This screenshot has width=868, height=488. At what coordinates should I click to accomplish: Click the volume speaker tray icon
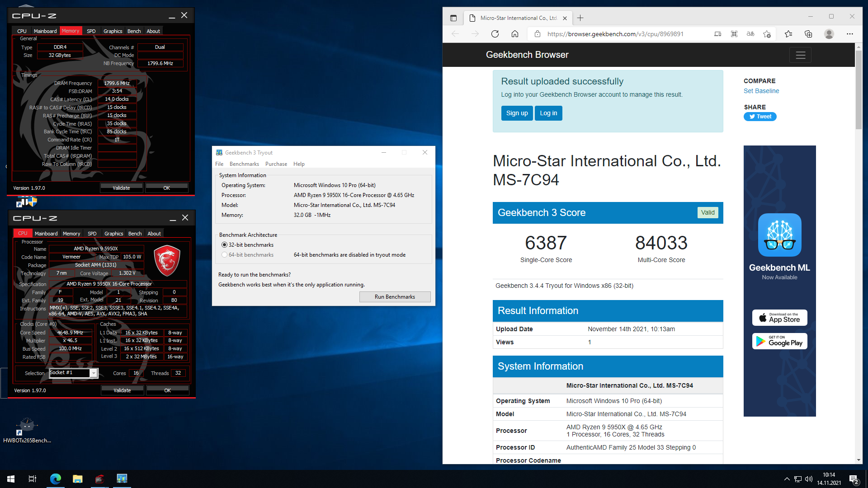809,479
